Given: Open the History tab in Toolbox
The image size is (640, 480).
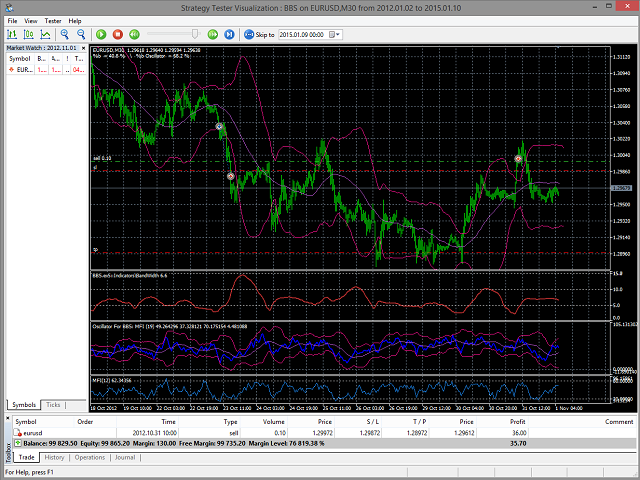Looking at the screenshot, I should click(54, 457).
